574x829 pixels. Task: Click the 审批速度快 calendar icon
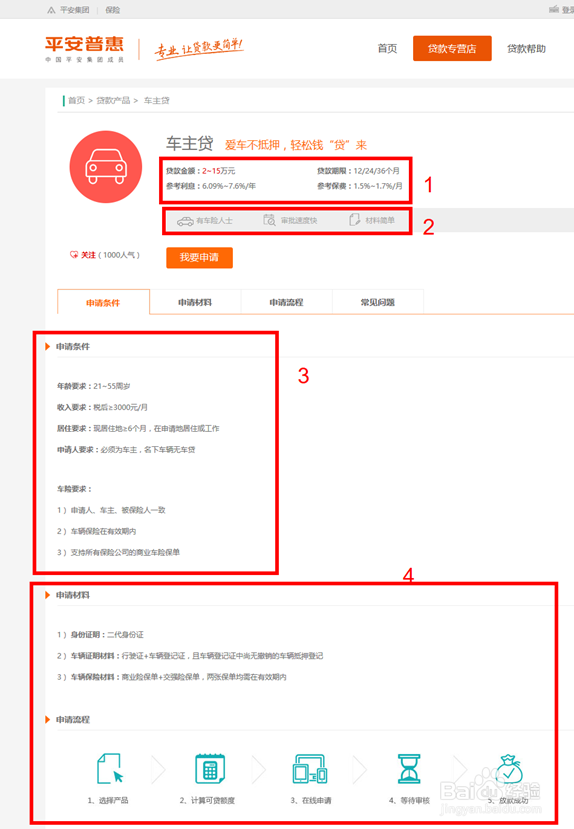click(x=270, y=220)
